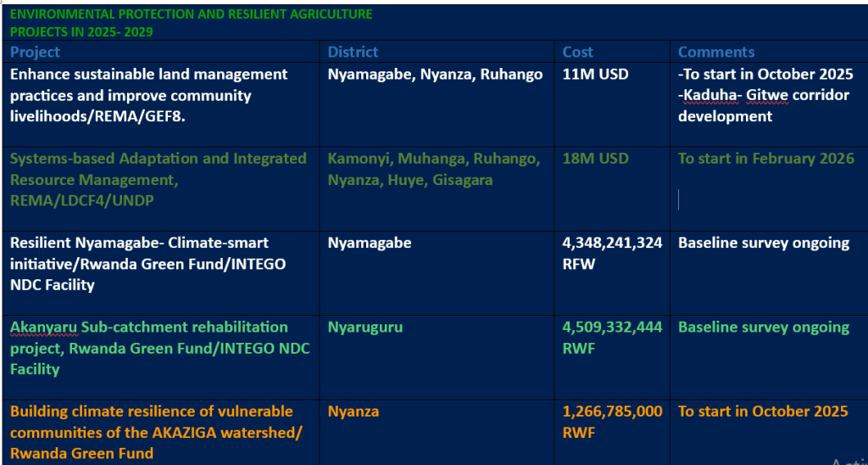
Task: Click the orange 'To start in October 2025' comment
Action: 764,412
